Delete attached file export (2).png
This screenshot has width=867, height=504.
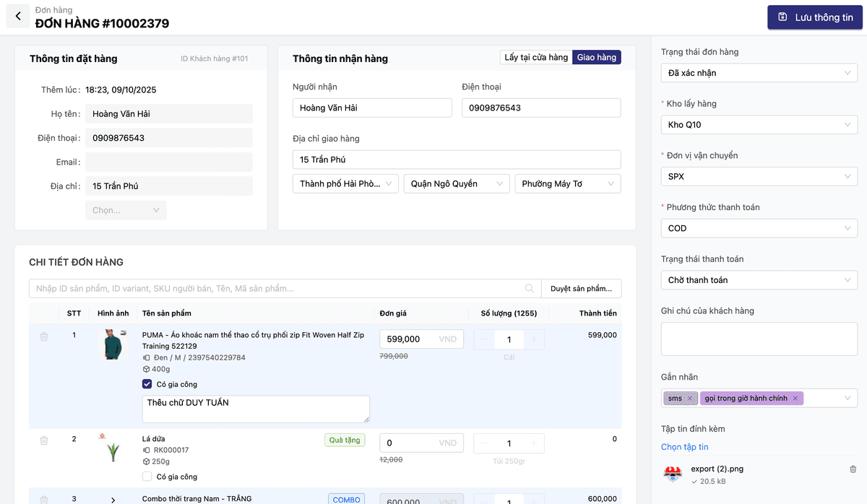pos(853,469)
